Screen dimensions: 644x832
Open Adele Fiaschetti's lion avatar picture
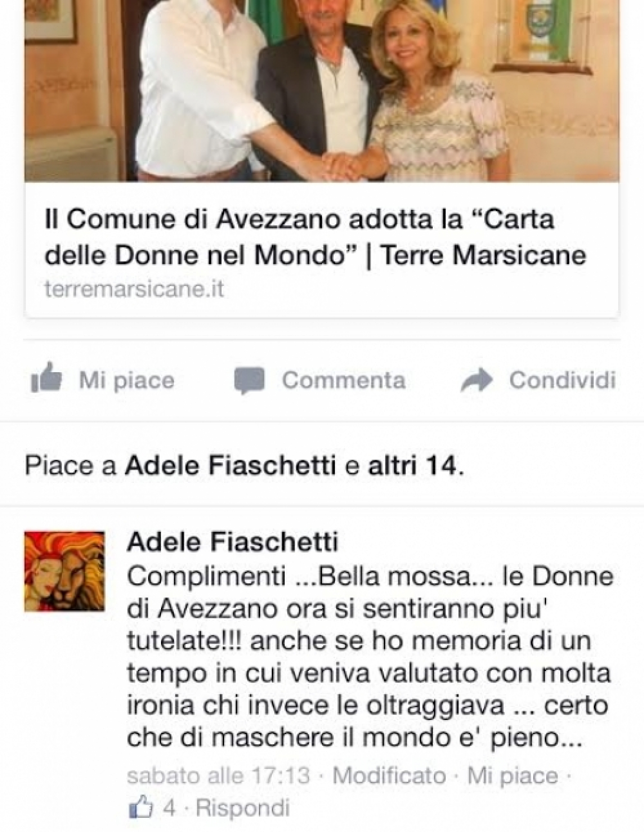click(64, 571)
